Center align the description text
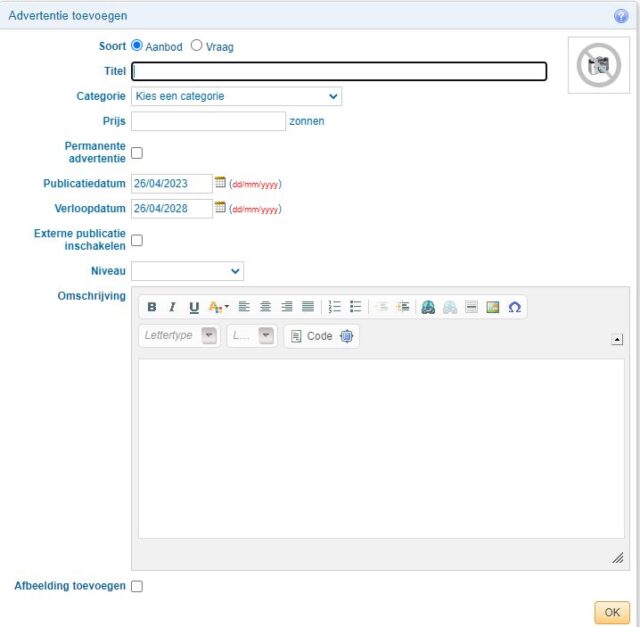Screen dimensions: 640x627 265,308
